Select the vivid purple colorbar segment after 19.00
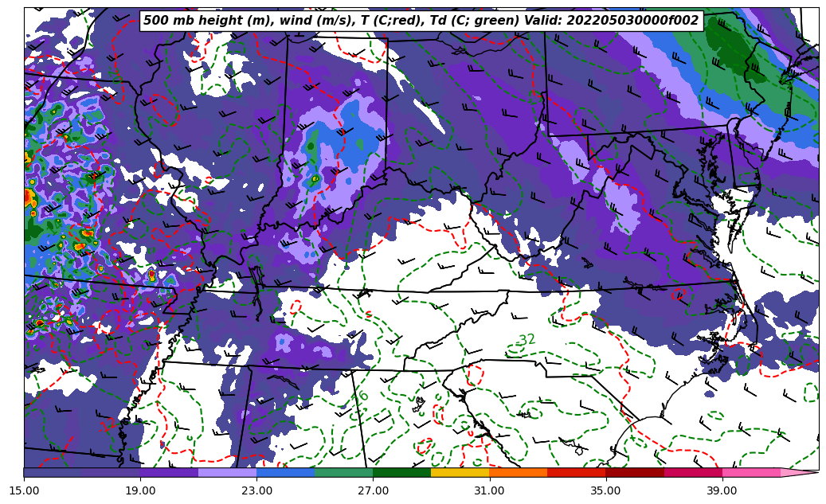 [169, 472]
